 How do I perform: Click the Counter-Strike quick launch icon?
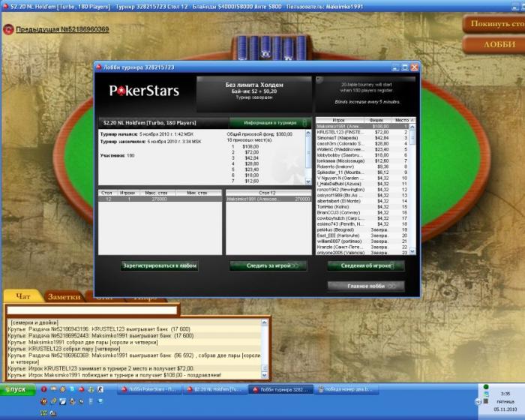coord(100,389)
